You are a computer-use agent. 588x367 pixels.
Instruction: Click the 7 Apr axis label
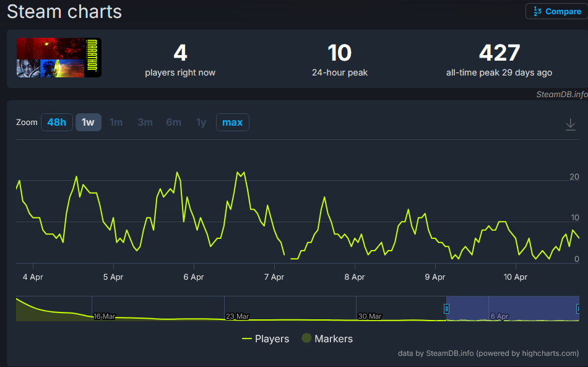(274, 277)
